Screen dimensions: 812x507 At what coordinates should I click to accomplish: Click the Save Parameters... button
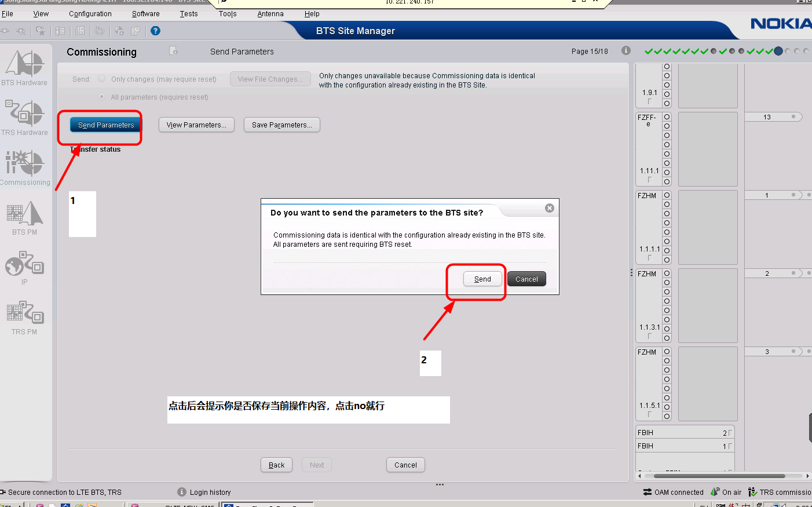coord(282,125)
